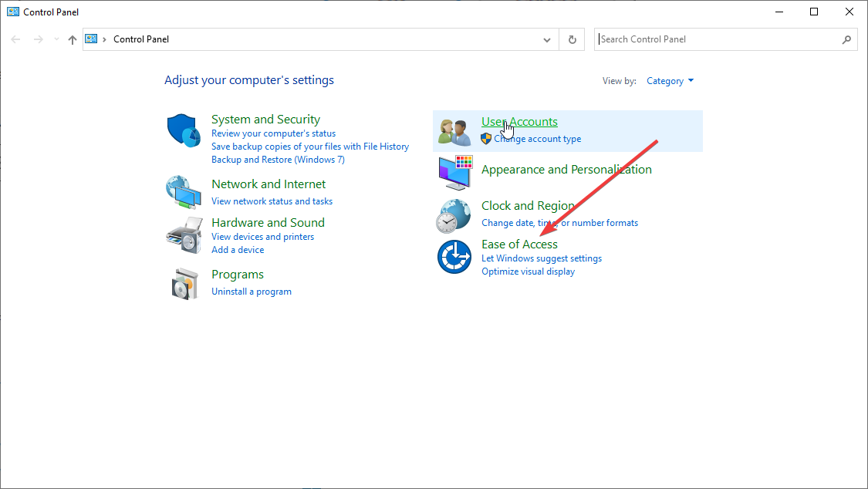
Task: Click the Hardware and Sound printer icon
Action: 184,235
